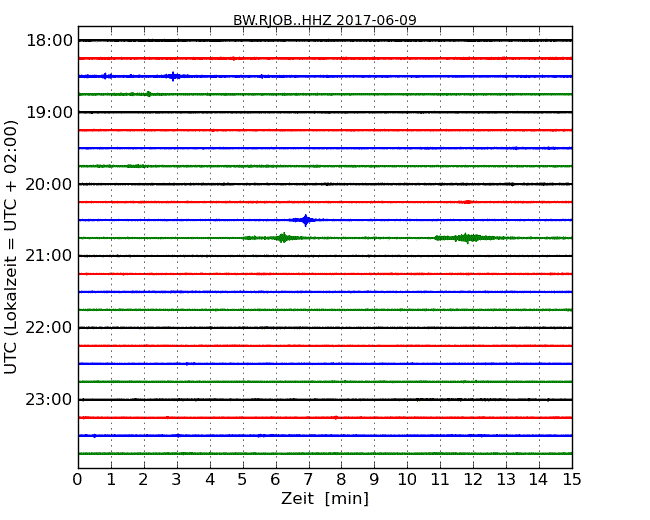Click the blue seismic burst near minute 7
This screenshot has width=650, height=520.
[306, 220]
